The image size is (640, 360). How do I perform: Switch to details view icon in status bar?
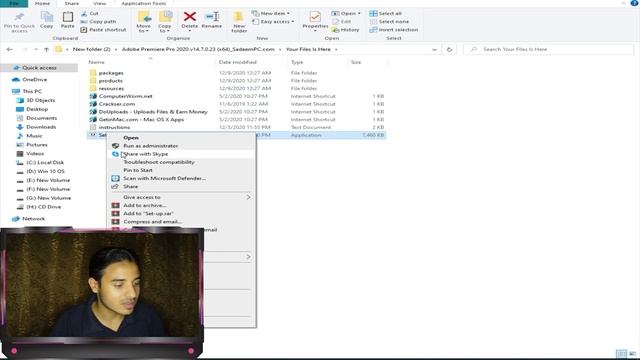click(621, 353)
